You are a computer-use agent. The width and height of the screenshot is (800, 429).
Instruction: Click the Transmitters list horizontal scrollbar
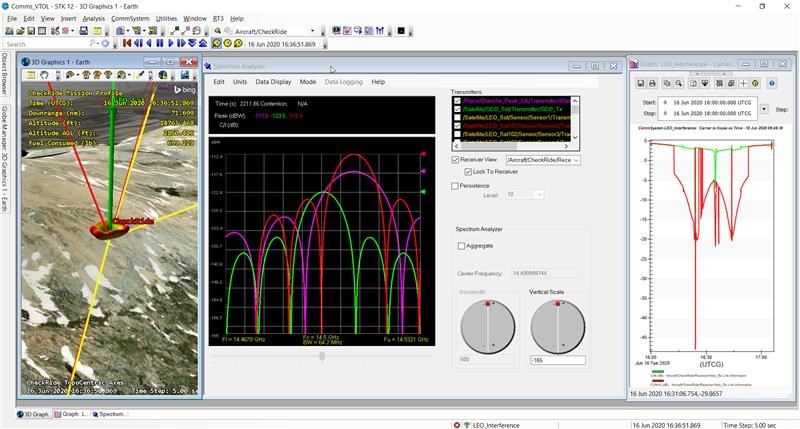coord(511,146)
